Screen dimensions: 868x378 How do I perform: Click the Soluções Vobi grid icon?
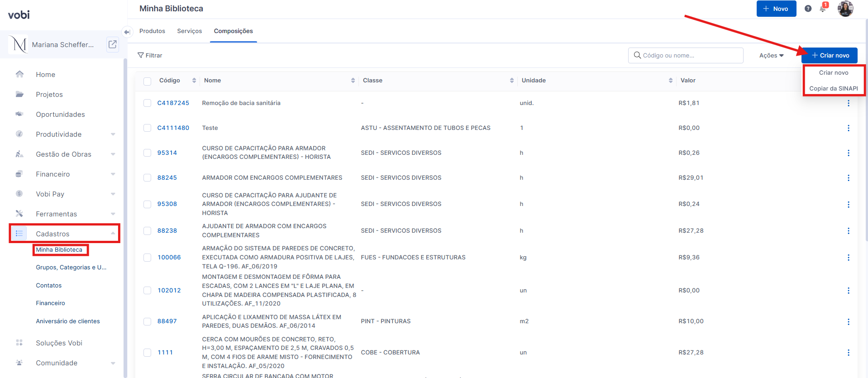tap(19, 343)
